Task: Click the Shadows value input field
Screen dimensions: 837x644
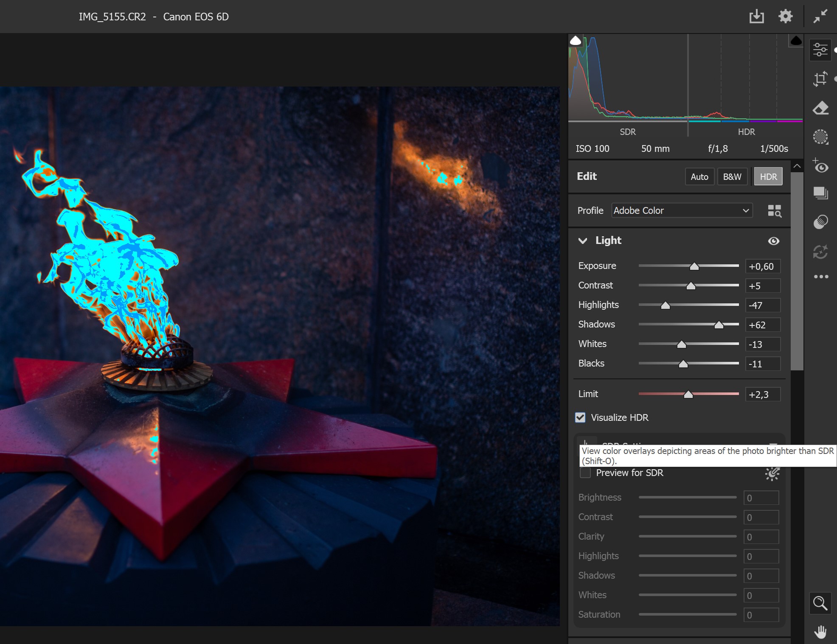Action: (762, 325)
